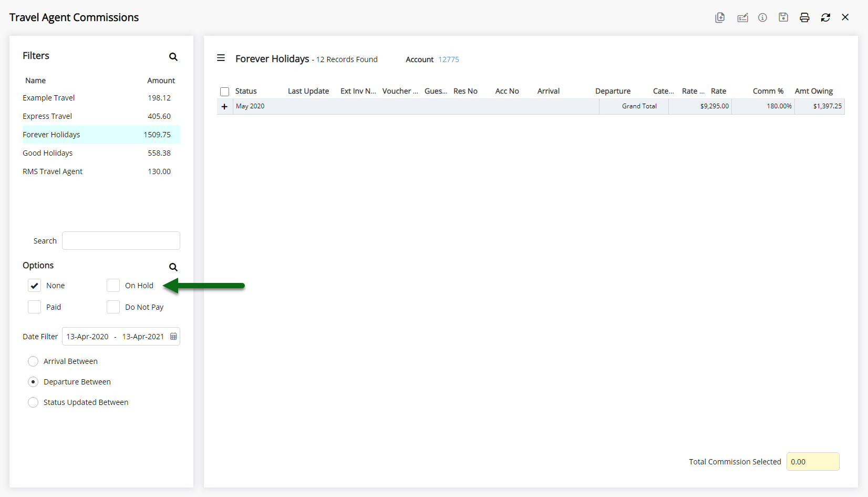Sort by the Name column header
Viewport: 868px width, 497px height.
point(35,80)
